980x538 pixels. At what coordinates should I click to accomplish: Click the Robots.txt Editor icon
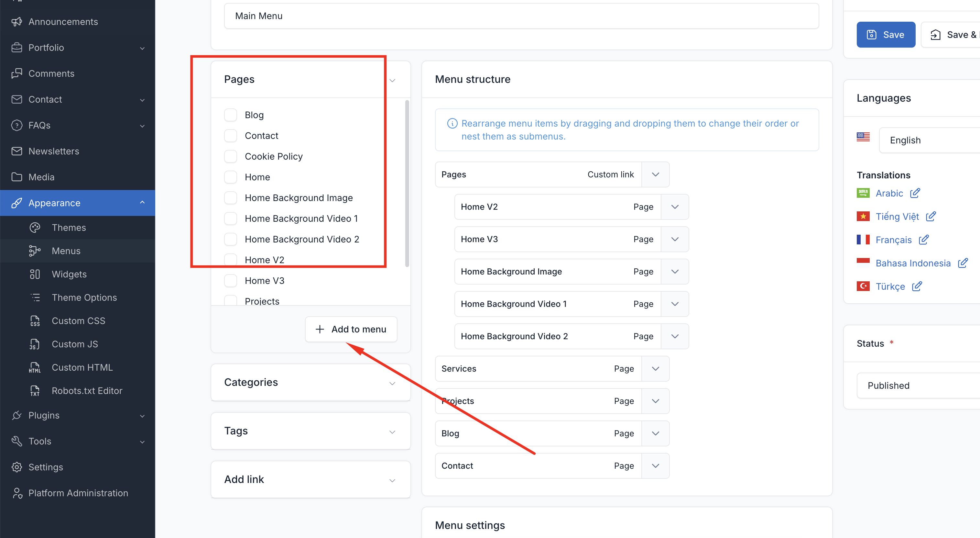tap(35, 391)
